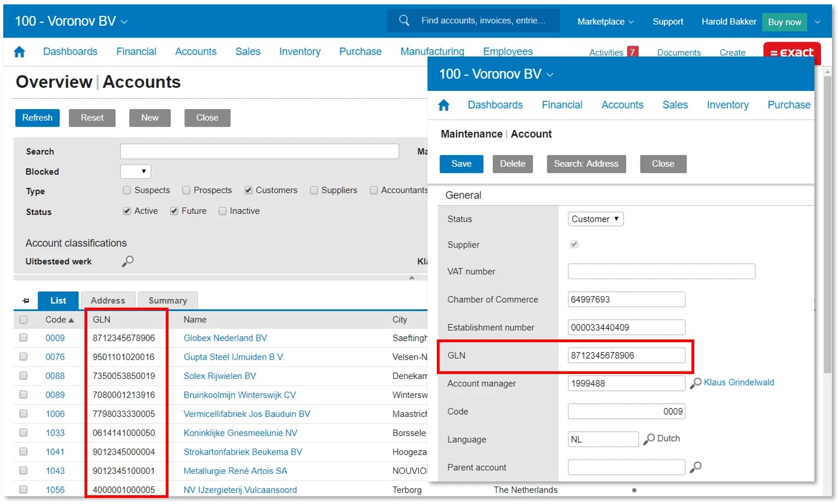Toggle Prospects type checkbox
The image size is (838, 504).
[x=186, y=190]
